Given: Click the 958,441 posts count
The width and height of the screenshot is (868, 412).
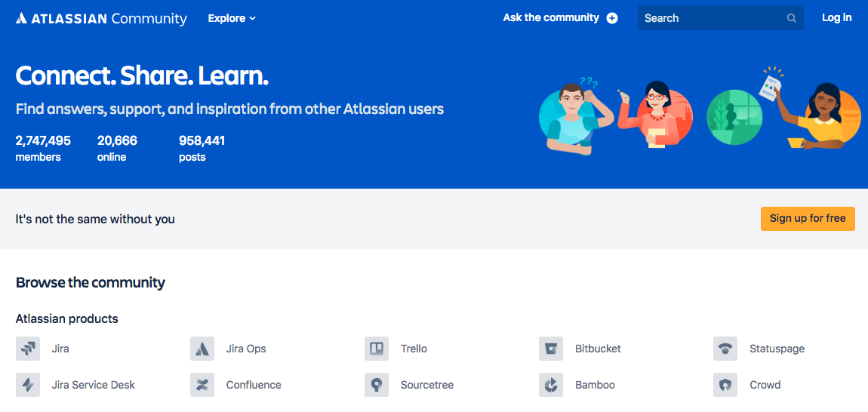Looking at the screenshot, I should pos(202,148).
